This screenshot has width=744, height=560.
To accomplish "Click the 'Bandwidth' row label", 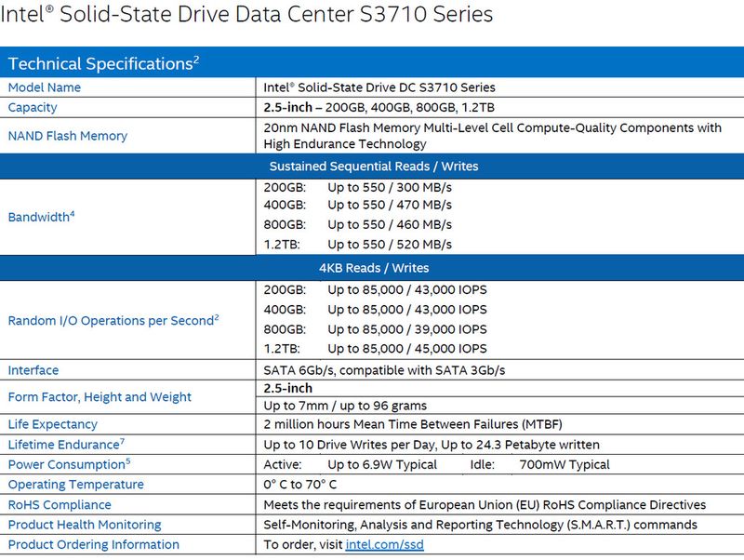I will click(41, 217).
